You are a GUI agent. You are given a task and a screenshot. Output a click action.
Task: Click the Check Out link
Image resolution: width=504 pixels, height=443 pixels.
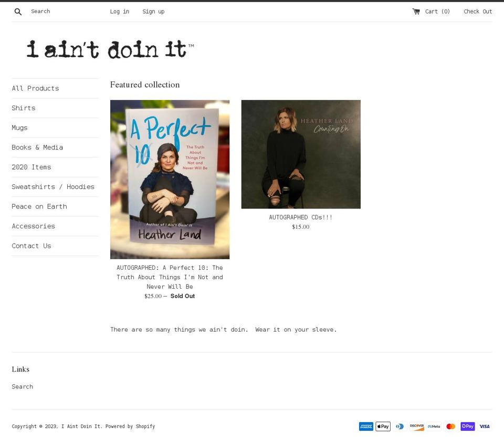pos(478,11)
